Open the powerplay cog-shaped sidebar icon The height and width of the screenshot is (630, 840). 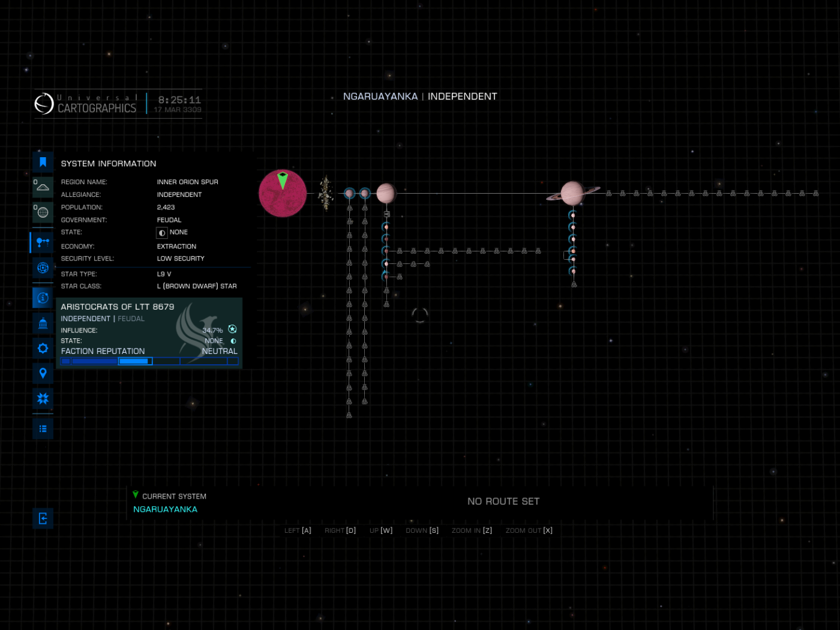[x=43, y=348]
